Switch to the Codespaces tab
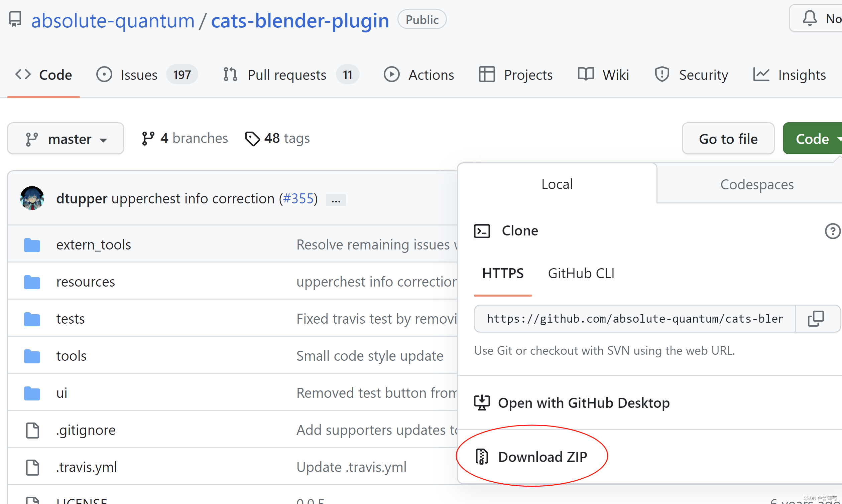 [757, 184]
